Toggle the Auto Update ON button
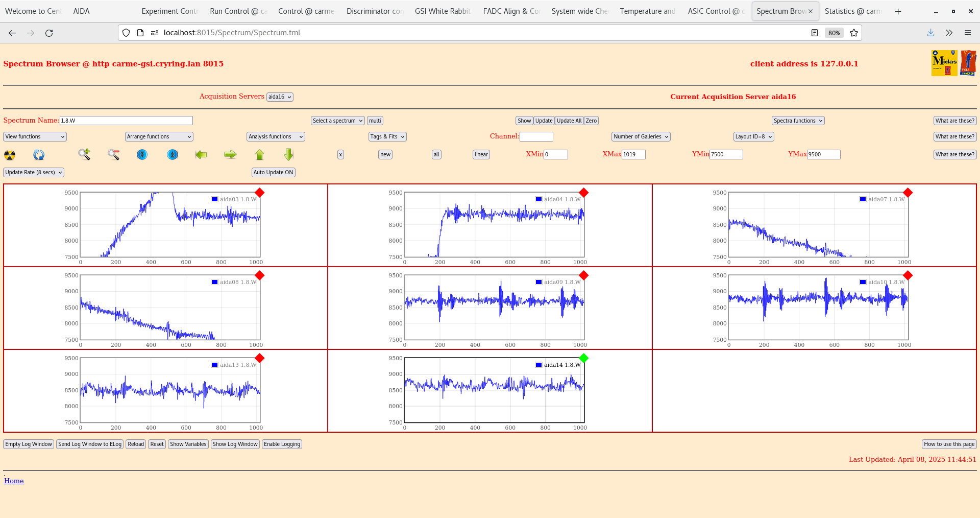 274,172
